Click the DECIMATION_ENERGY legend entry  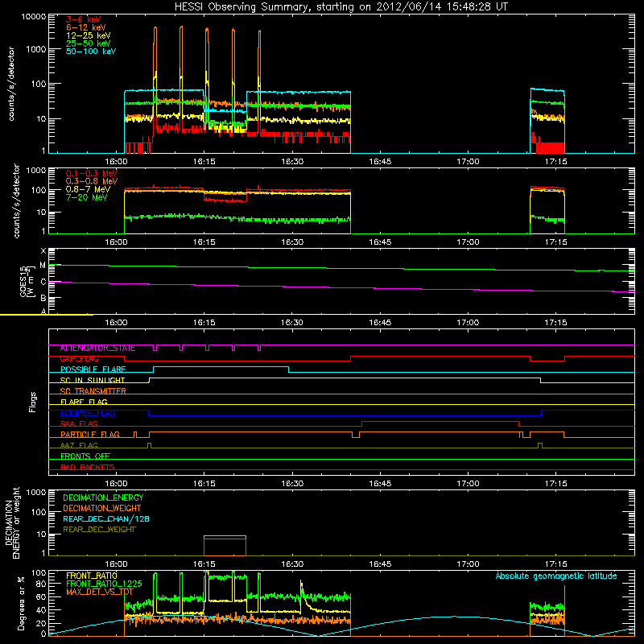point(103,497)
